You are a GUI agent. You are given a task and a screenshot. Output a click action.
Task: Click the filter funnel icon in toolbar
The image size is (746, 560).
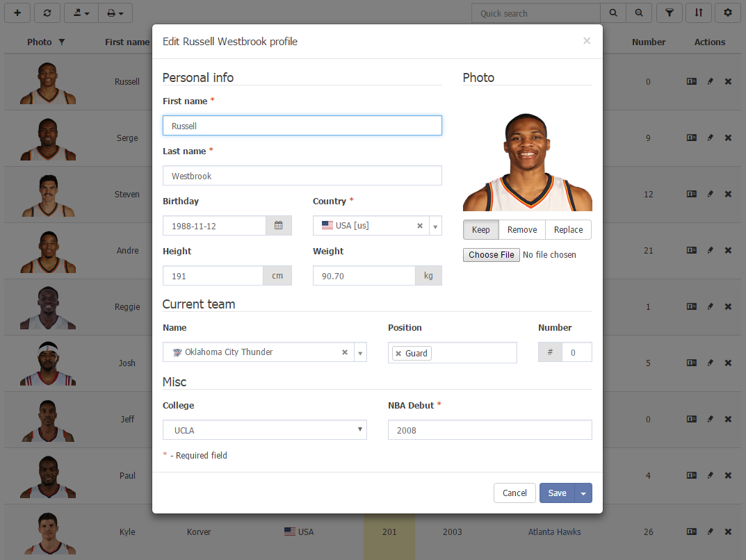669,13
